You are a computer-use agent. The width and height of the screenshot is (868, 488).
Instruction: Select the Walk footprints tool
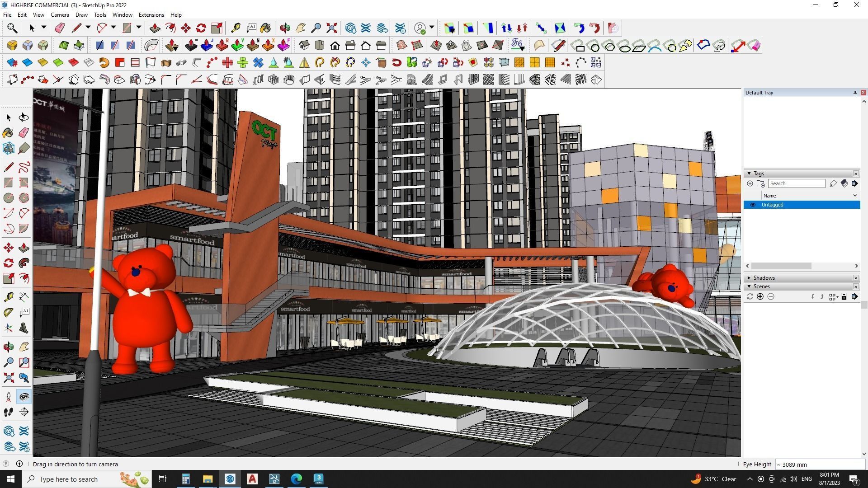pos(8,412)
